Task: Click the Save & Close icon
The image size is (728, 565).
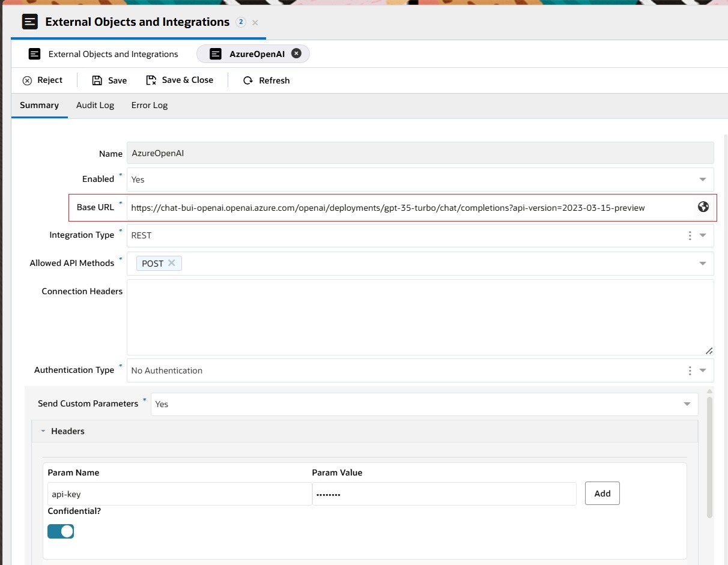Action: (x=152, y=80)
